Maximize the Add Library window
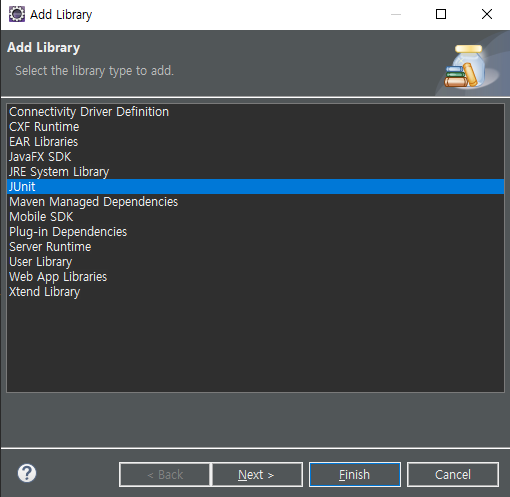Screen dimensions: 510x497 tap(441, 14)
